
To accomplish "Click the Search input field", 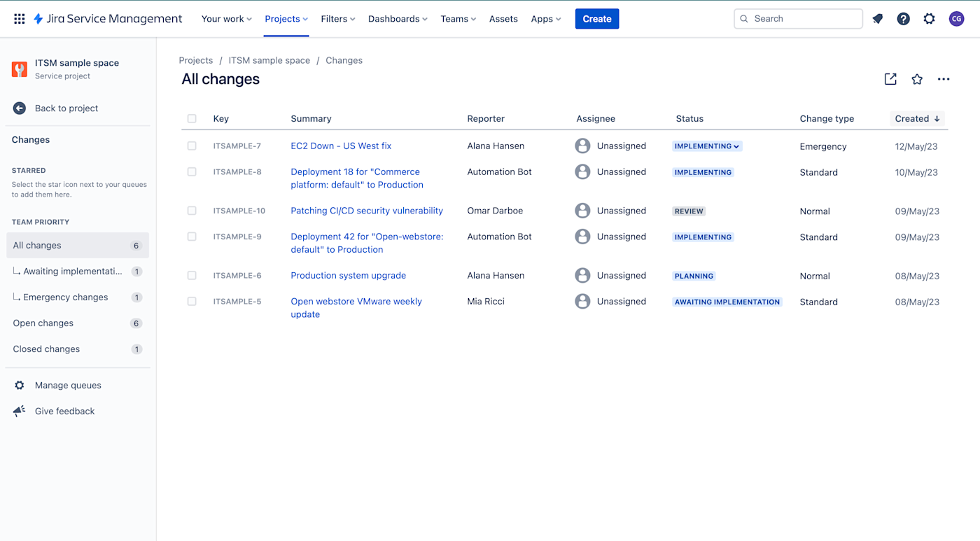I will point(798,19).
